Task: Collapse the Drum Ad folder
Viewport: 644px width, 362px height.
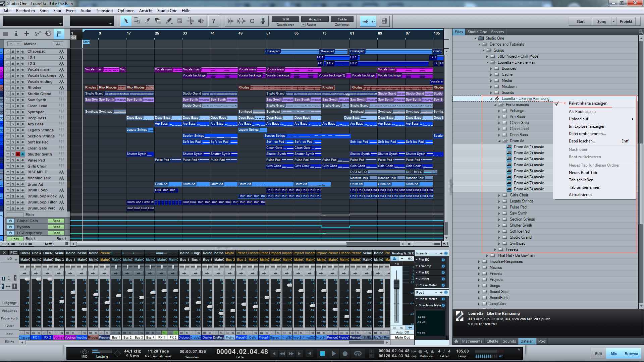Action: coord(499,141)
